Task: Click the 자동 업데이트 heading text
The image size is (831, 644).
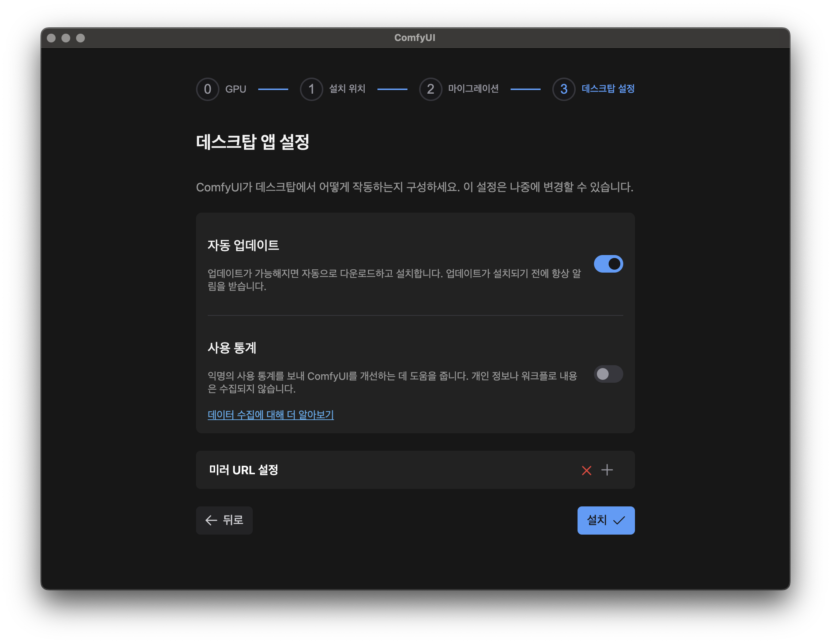Action: pyautogui.click(x=243, y=245)
